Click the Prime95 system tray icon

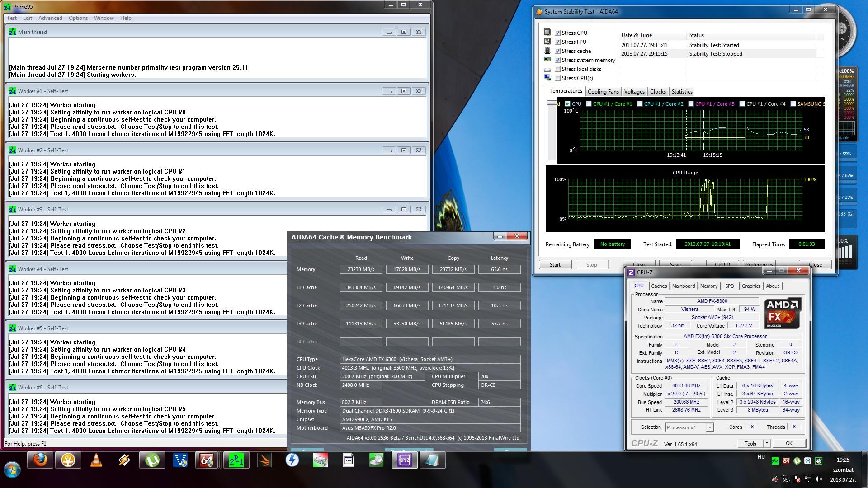(775, 461)
